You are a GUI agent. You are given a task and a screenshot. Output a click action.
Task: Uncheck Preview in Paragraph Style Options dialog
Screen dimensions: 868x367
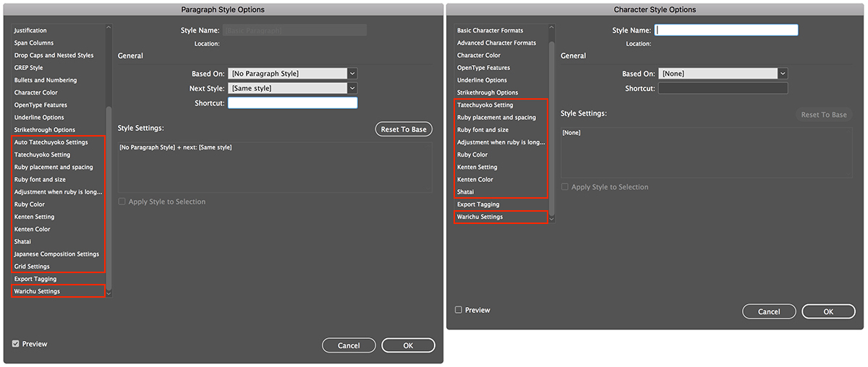click(16, 344)
